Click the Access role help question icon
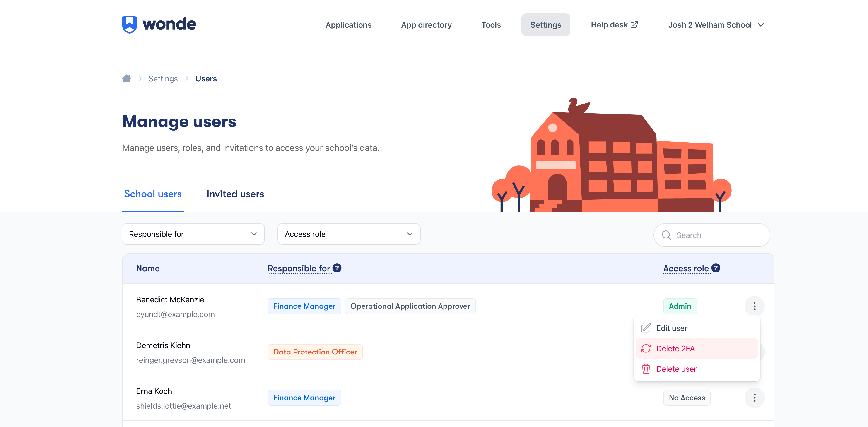 (716, 268)
